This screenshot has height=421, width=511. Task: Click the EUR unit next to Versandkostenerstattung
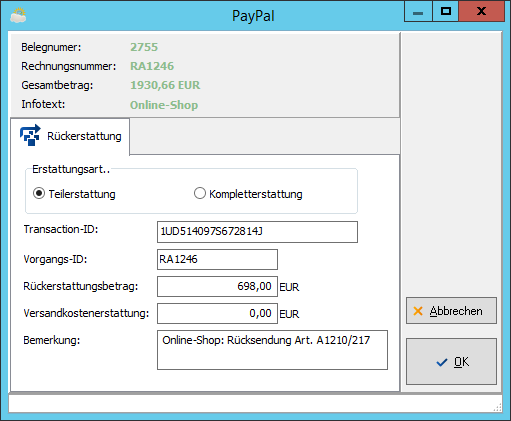tap(289, 314)
